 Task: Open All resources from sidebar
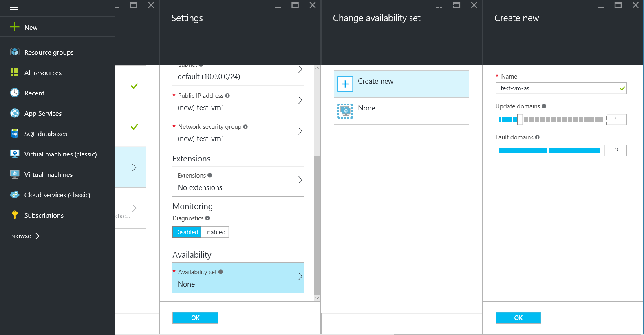[43, 73]
